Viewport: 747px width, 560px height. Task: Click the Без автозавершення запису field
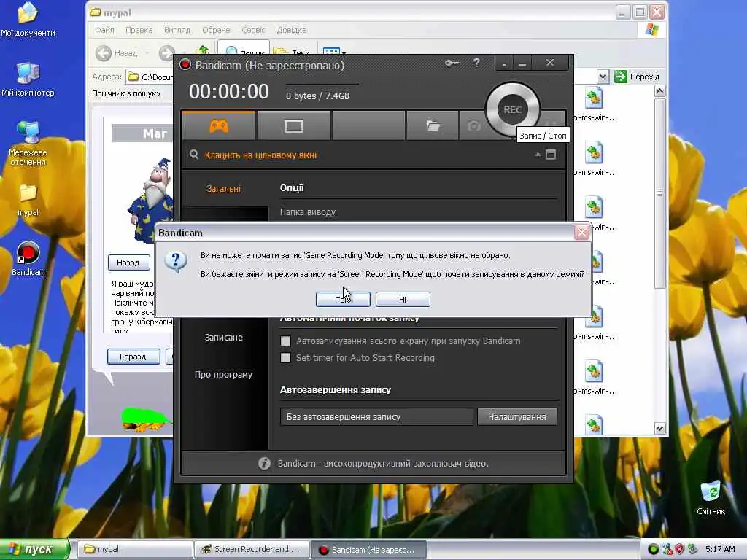[x=376, y=416]
